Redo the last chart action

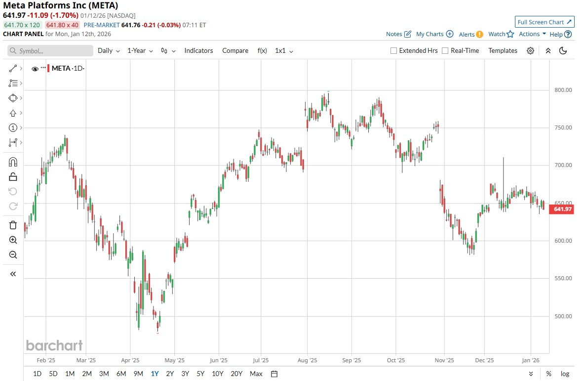click(13, 206)
